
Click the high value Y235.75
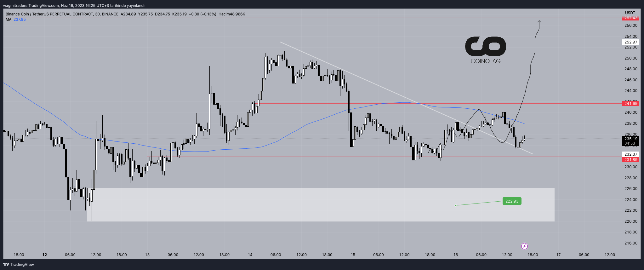coord(145,14)
